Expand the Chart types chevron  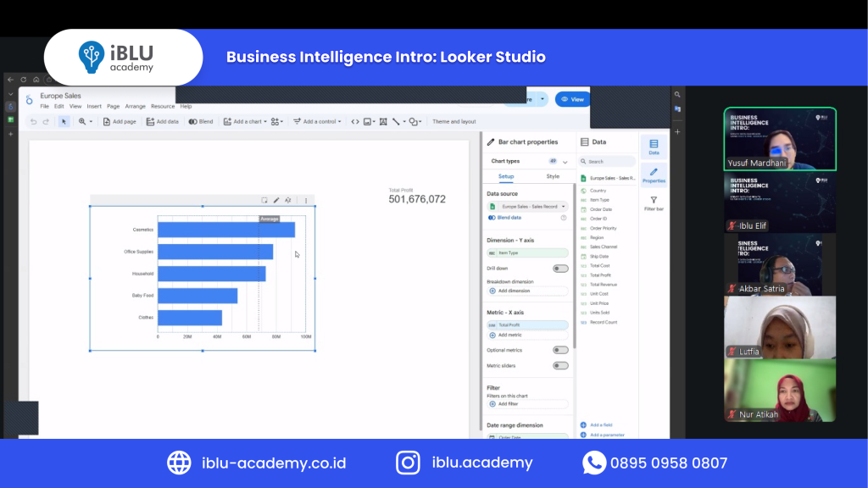[565, 161]
